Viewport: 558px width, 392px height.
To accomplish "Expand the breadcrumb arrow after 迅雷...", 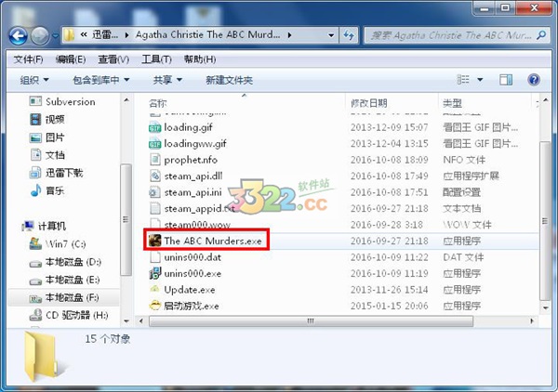I will [x=126, y=35].
